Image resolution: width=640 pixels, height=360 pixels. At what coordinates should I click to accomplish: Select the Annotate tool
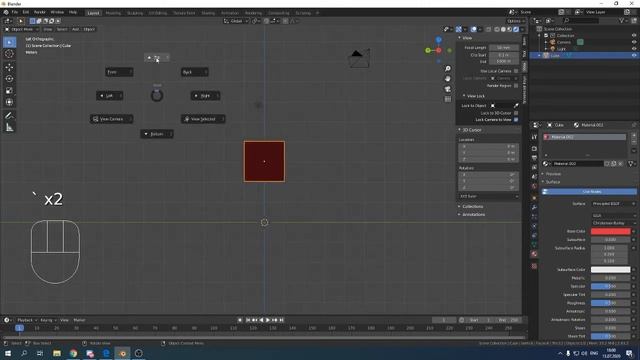(9, 116)
